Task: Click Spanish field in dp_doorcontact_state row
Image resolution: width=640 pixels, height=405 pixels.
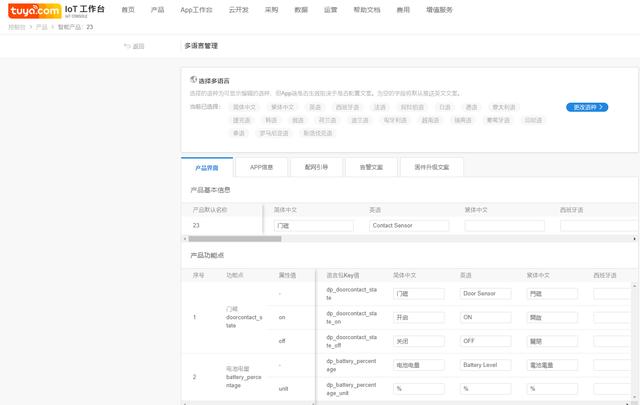Action: point(612,294)
